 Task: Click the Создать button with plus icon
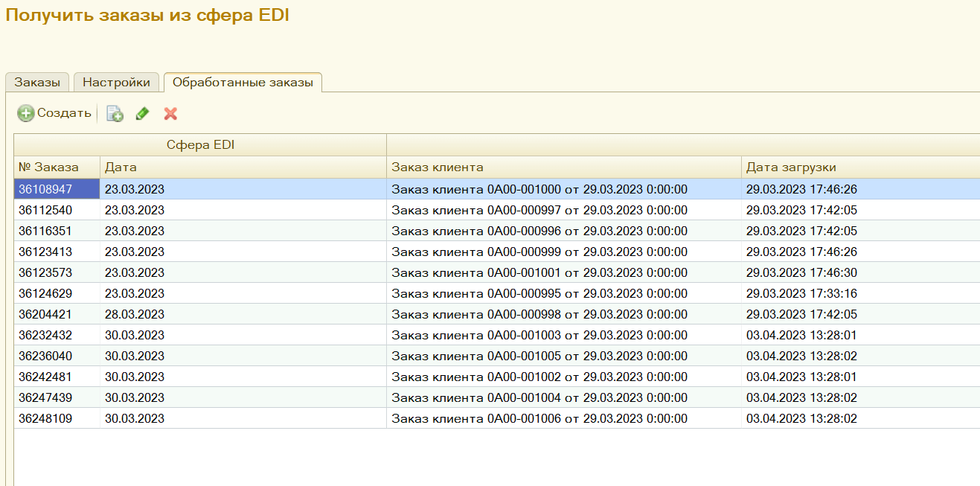54,113
